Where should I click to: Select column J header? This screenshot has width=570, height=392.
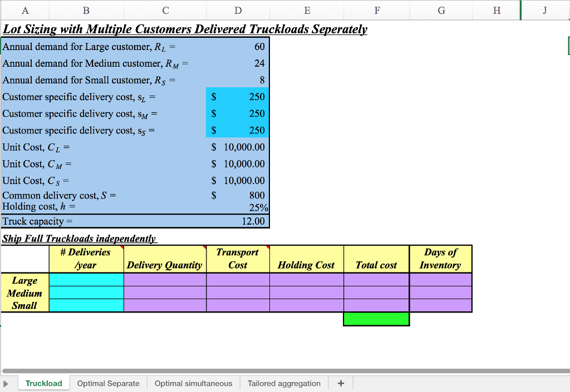pos(545,10)
